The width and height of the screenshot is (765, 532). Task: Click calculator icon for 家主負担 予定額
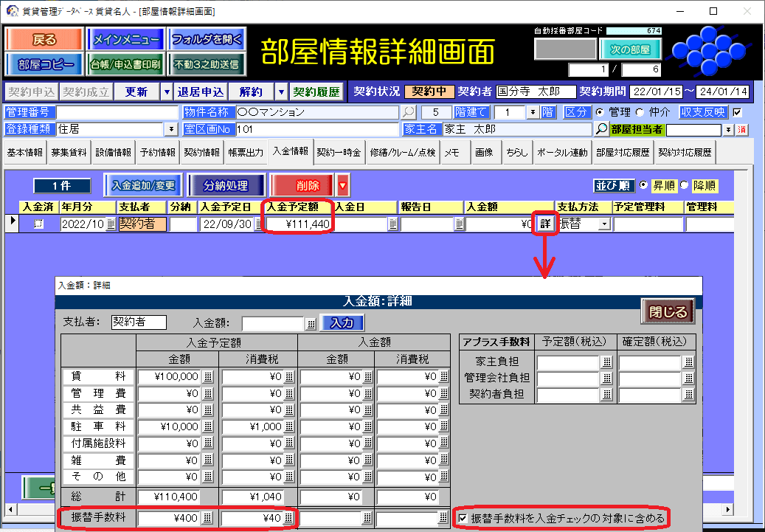point(606,362)
